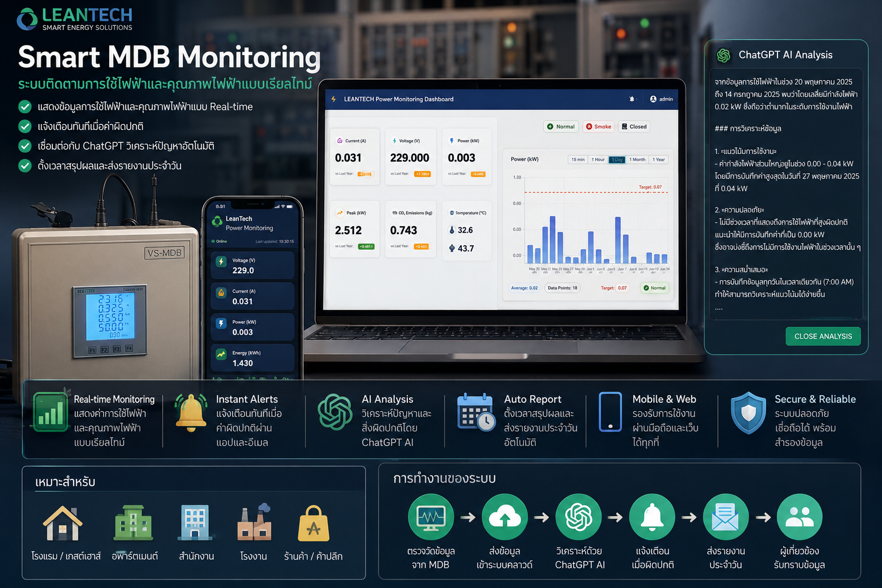Click the Target: 0.07 chart line label
This screenshot has width=882, height=588.
point(650,187)
